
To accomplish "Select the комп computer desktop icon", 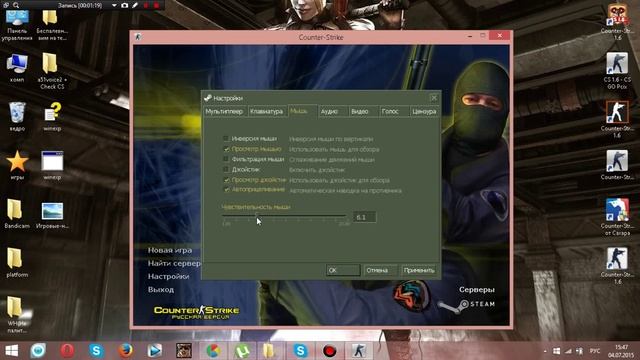I will point(17,68).
